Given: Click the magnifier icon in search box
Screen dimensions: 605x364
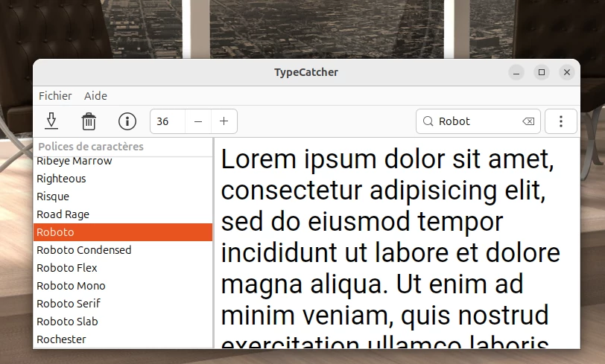Looking at the screenshot, I should tap(428, 121).
